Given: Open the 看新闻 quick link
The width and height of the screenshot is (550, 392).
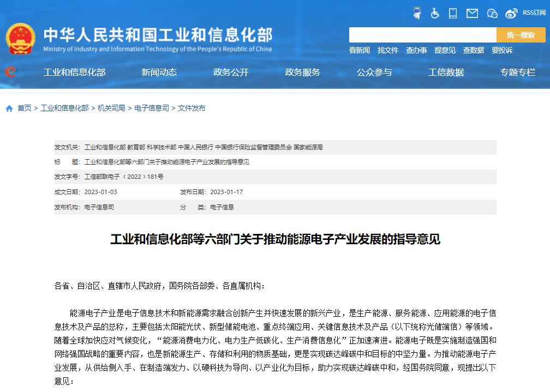Looking at the screenshot, I should pyautogui.click(x=360, y=50).
